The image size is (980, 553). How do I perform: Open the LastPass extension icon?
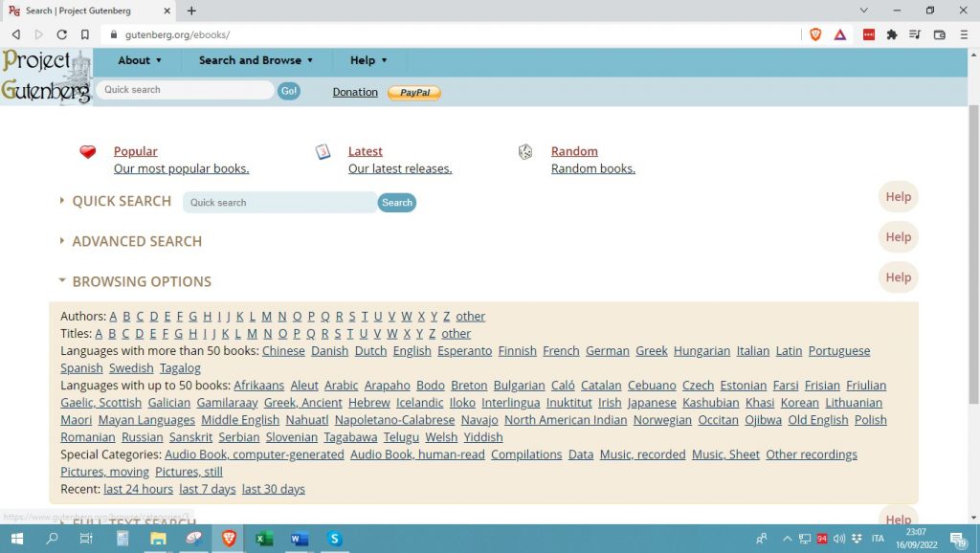867,34
